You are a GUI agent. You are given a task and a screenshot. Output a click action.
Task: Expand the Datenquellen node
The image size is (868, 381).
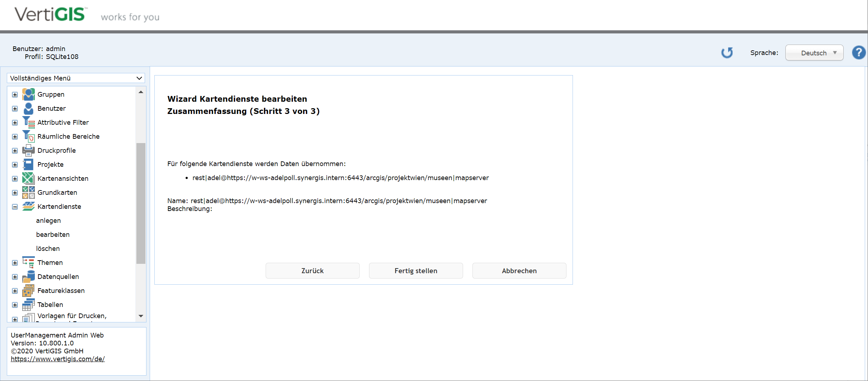pos(15,277)
